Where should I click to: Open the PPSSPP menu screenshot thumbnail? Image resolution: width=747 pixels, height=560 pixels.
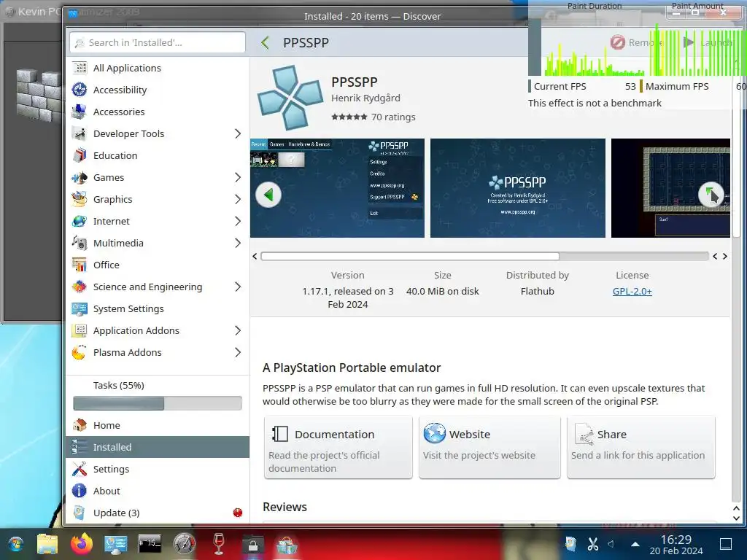(x=337, y=188)
